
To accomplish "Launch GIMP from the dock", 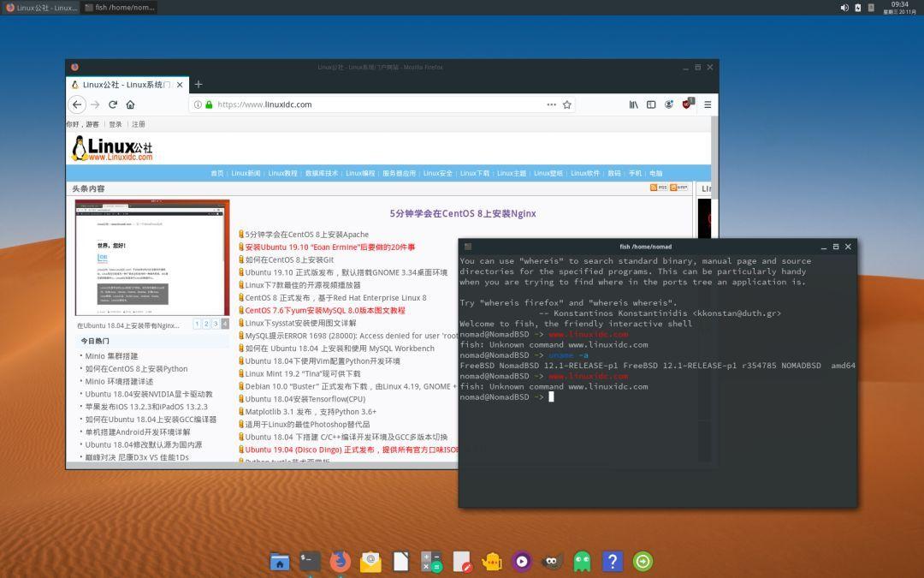I will (552, 561).
